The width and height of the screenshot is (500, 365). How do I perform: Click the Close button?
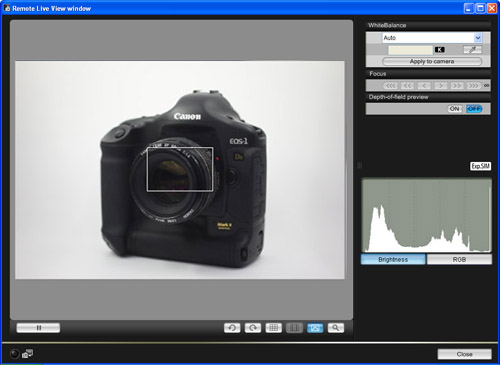tap(464, 354)
